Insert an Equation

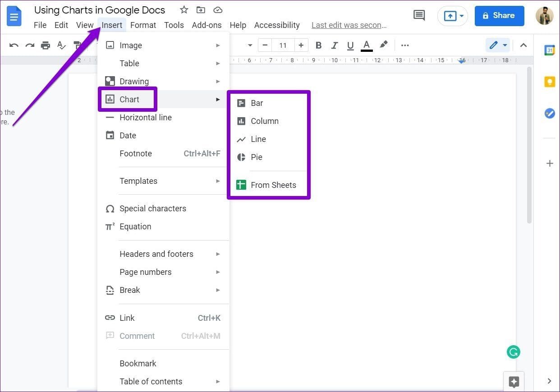(163, 226)
